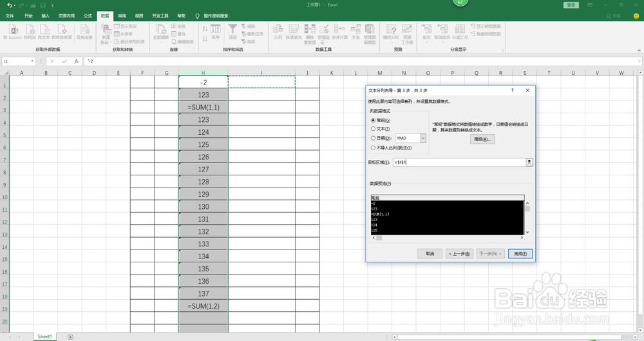Switch to the 公式 (Formulas) tab
The height and width of the screenshot is (341, 644).
point(88,16)
